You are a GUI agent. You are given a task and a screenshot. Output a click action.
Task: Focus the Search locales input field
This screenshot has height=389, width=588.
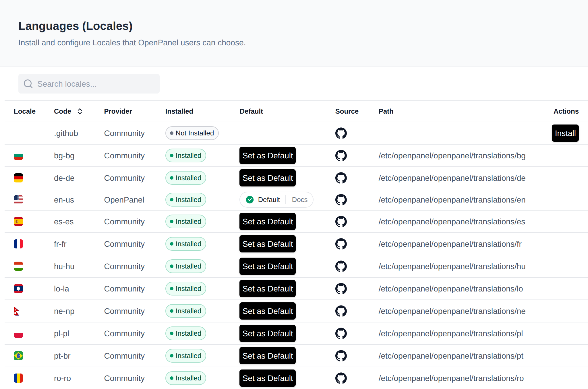coord(89,84)
